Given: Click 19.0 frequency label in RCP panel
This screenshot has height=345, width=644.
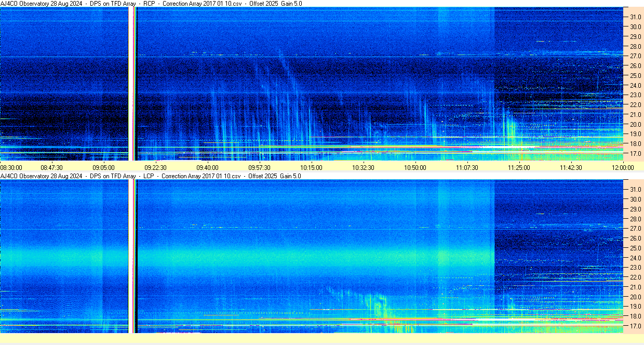Looking at the screenshot, I should [635, 135].
